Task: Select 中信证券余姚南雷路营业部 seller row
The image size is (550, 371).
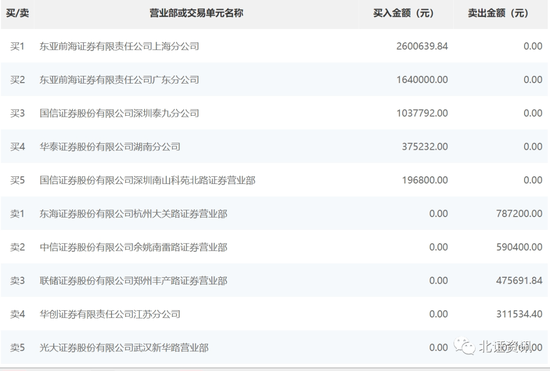Action: pos(274,247)
